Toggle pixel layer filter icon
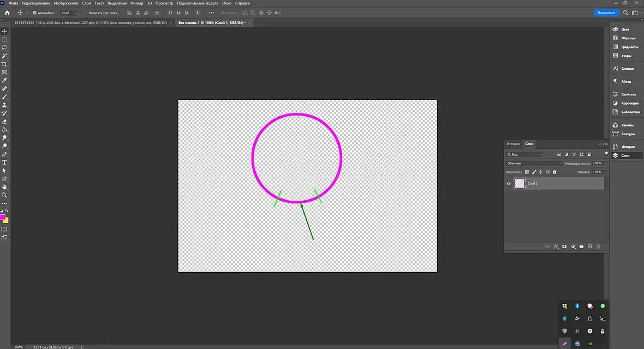 [x=558, y=154]
